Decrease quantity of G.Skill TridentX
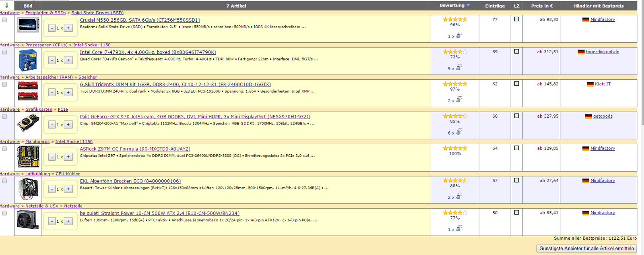Image resolution: width=644 pixels, height=255 pixels. (x=52, y=92)
